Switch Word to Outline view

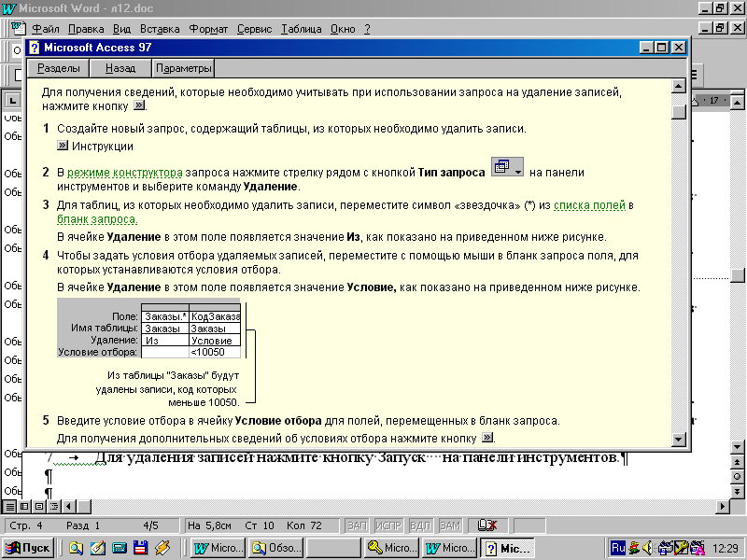(x=54, y=506)
